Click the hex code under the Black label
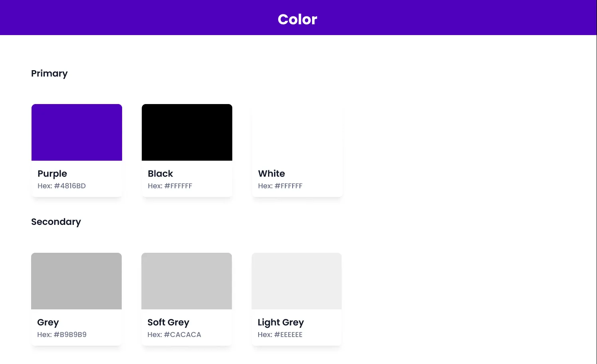597x364 pixels. (x=170, y=186)
